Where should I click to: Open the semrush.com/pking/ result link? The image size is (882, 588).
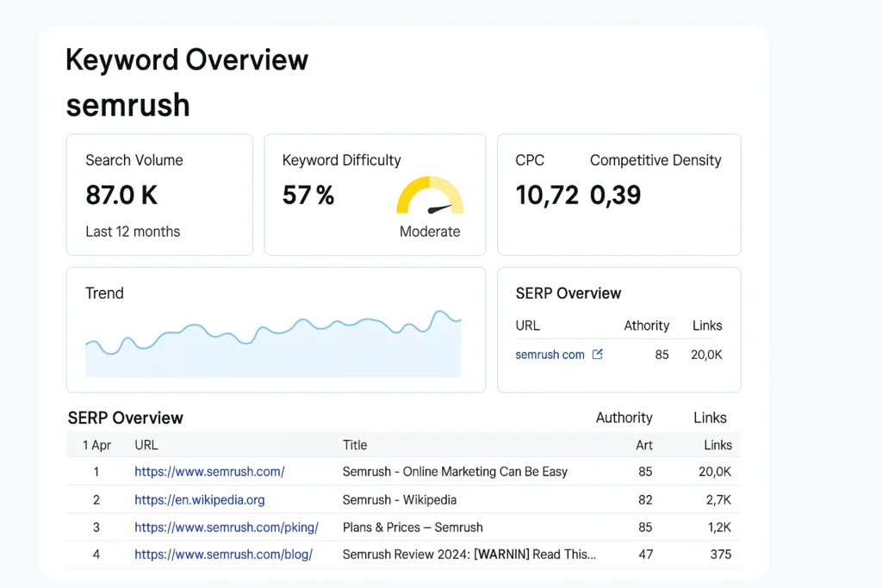click(x=227, y=527)
